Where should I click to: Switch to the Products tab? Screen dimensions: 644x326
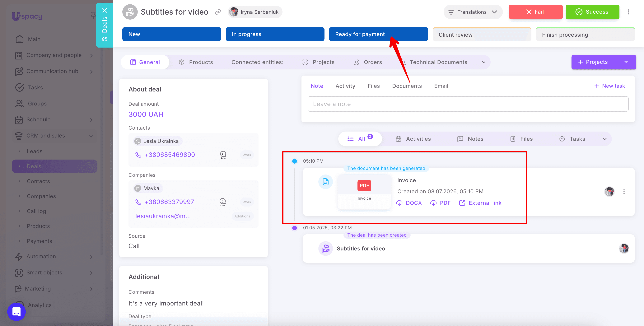coord(196,62)
